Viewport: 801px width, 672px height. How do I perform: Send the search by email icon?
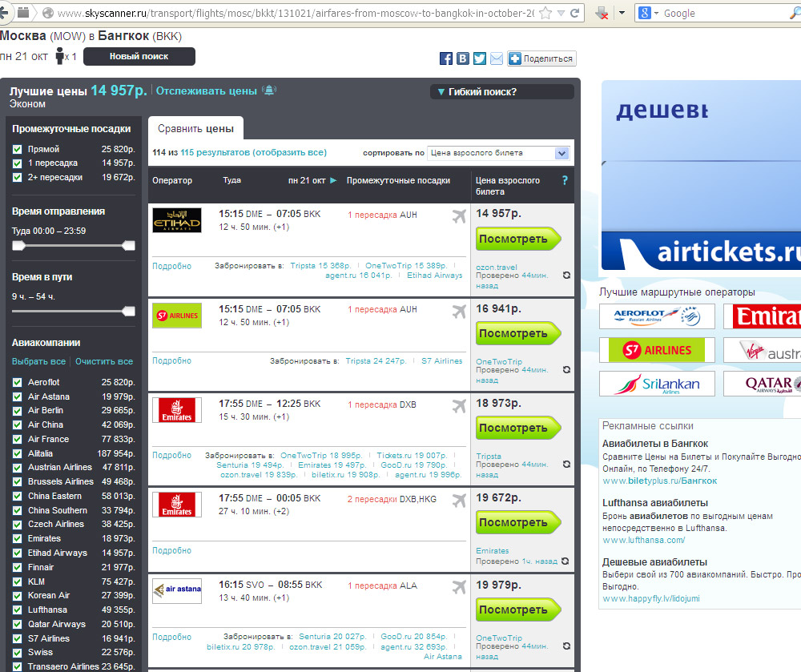coord(497,58)
